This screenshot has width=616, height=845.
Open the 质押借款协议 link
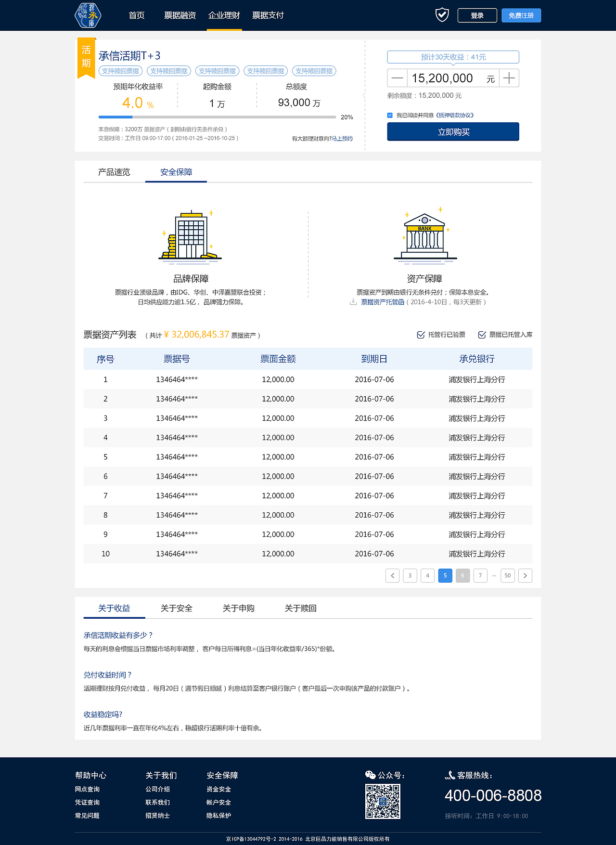coord(455,116)
